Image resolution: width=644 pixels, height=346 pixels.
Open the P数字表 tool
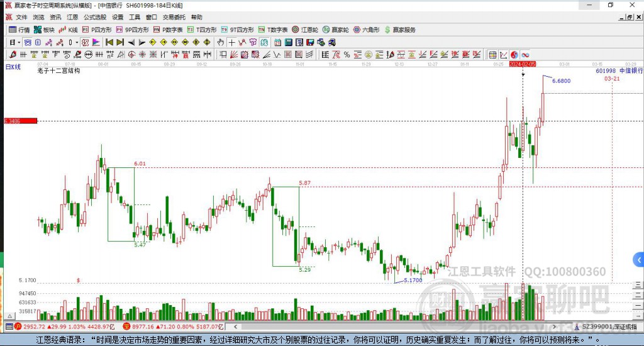[x=168, y=30]
